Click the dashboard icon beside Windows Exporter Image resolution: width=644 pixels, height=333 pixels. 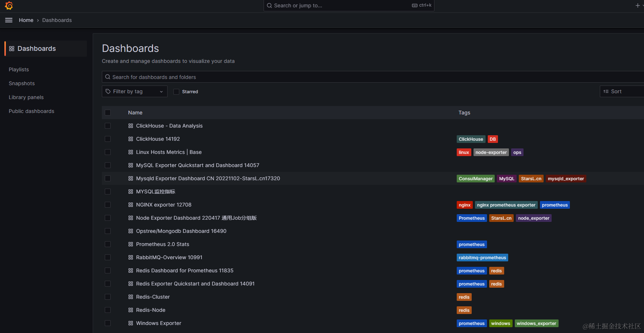[x=131, y=323]
